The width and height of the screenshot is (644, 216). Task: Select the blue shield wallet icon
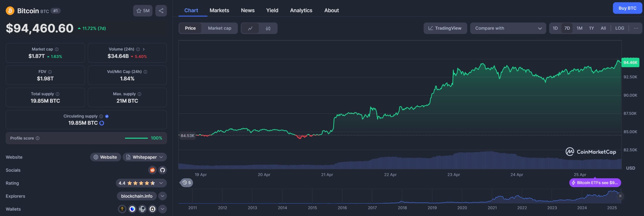pyautogui.click(x=132, y=209)
